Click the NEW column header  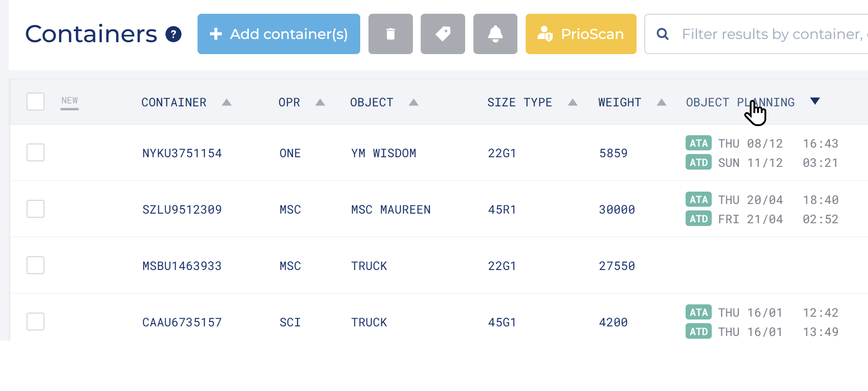coord(70,101)
